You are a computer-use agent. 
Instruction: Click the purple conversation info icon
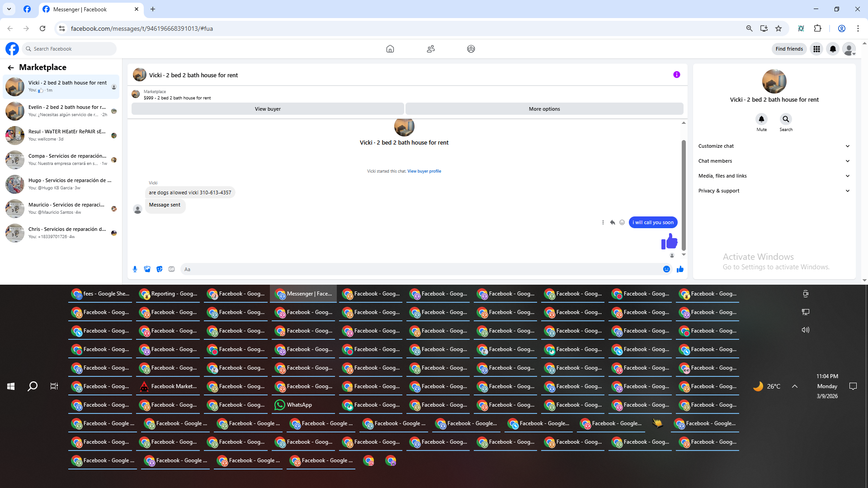click(x=676, y=75)
